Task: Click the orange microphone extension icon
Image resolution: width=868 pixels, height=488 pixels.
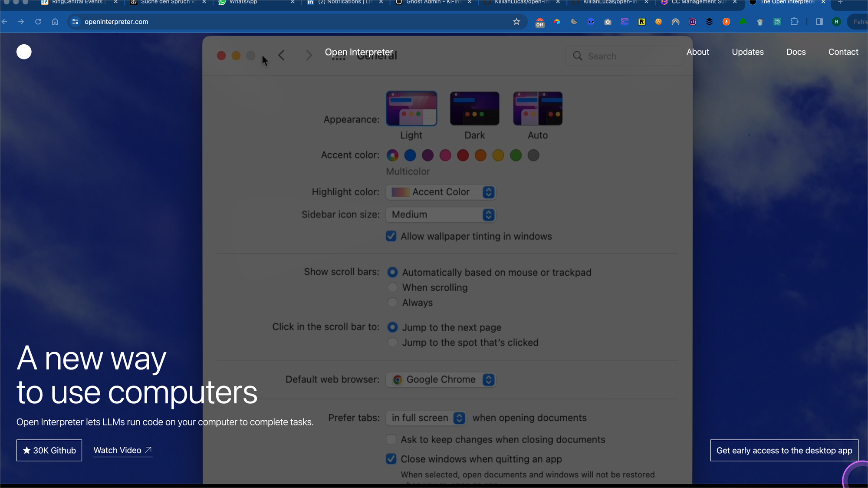Action: click(726, 22)
